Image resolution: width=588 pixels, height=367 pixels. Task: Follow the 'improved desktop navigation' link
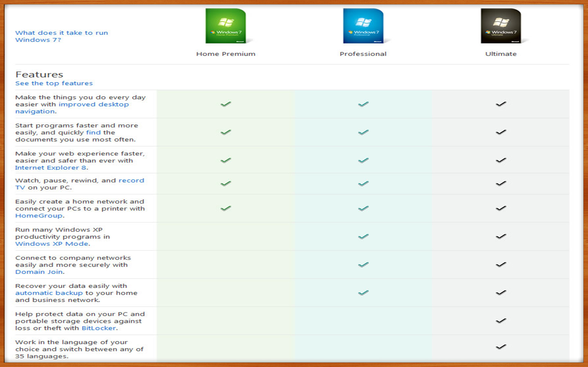(x=72, y=108)
